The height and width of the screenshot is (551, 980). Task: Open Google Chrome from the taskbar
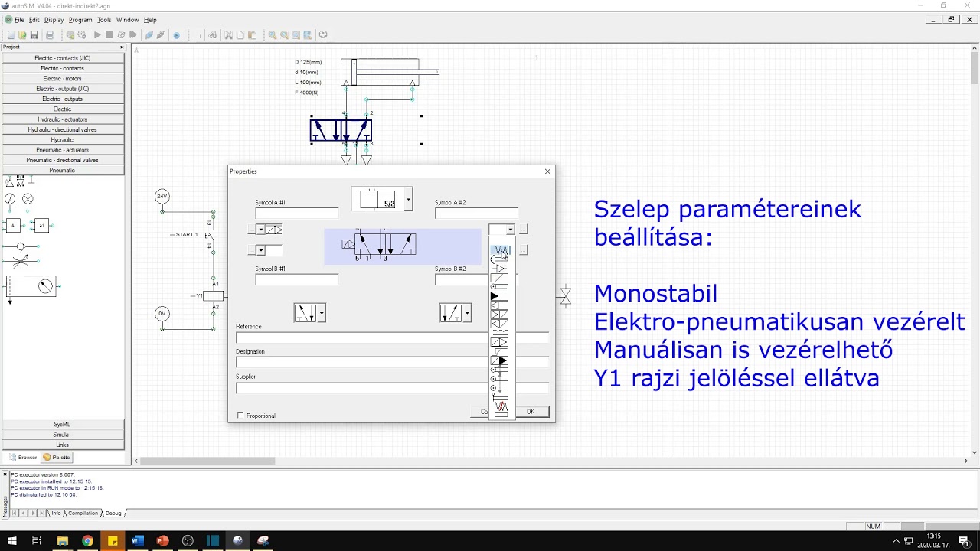(87, 541)
